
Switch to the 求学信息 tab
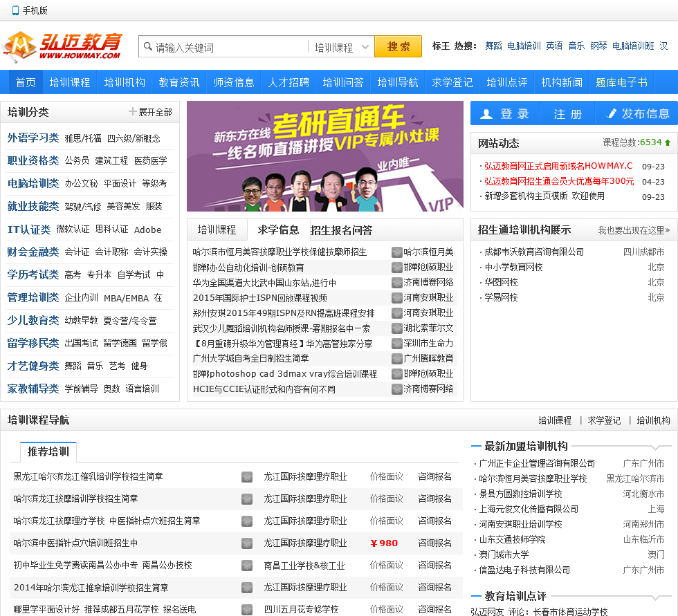coord(278,230)
